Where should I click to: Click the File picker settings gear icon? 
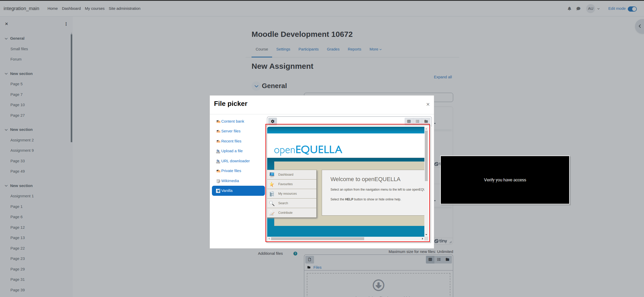pyautogui.click(x=273, y=121)
